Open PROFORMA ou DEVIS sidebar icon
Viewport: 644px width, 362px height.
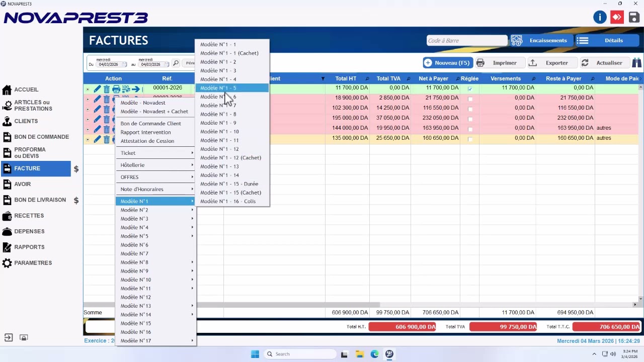(7, 153)
